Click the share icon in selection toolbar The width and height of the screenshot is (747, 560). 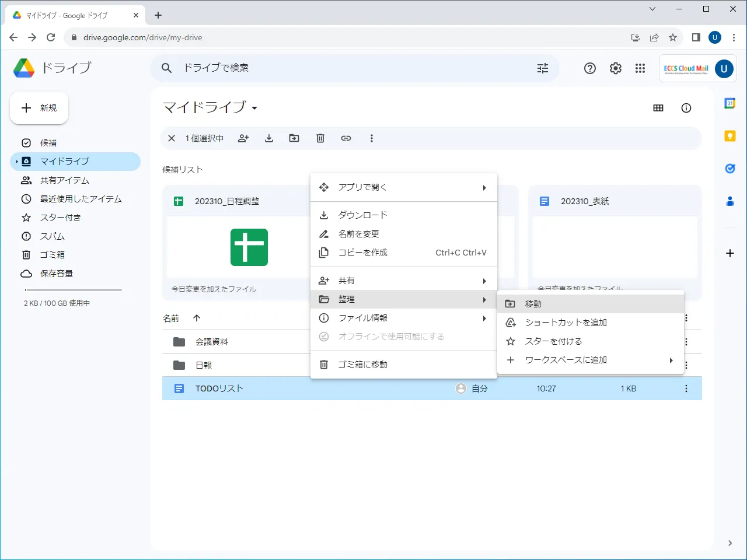243,138
